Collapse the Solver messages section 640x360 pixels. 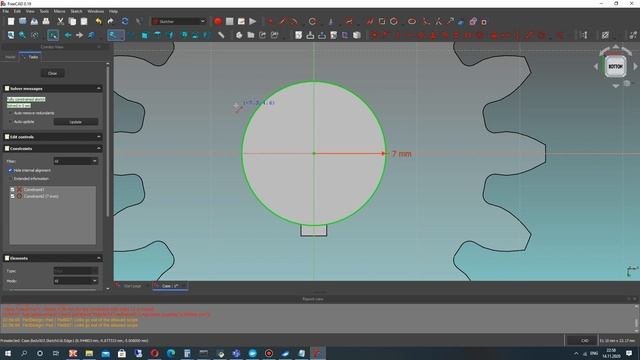tap(98, 88)
